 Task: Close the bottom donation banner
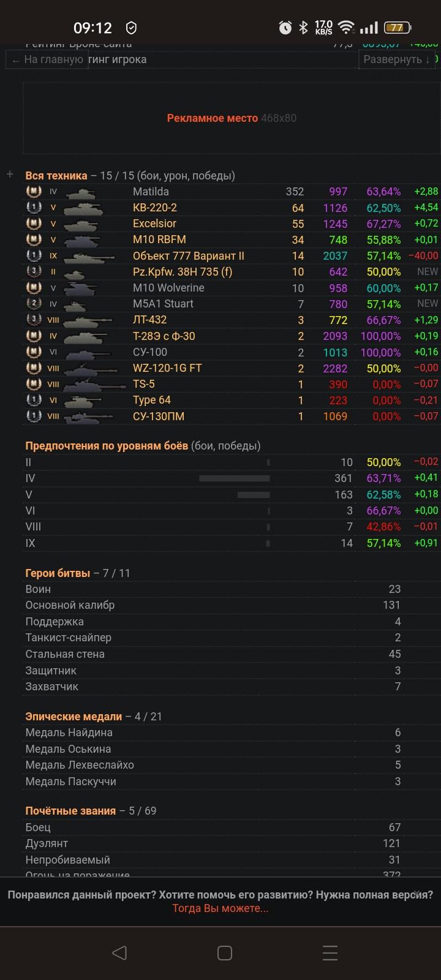tap(417, 894)
